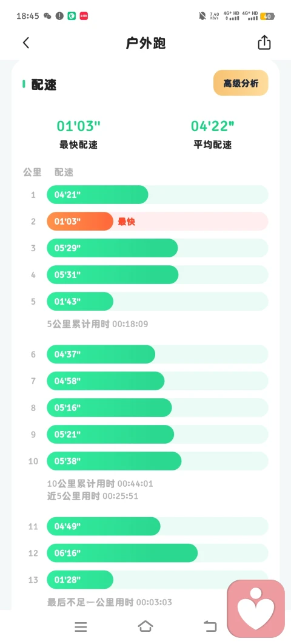Select the fastest pace value 01'03" at top
Image resolution: width=291 pixels, height=644 pixels.
[x=78, y=126]
